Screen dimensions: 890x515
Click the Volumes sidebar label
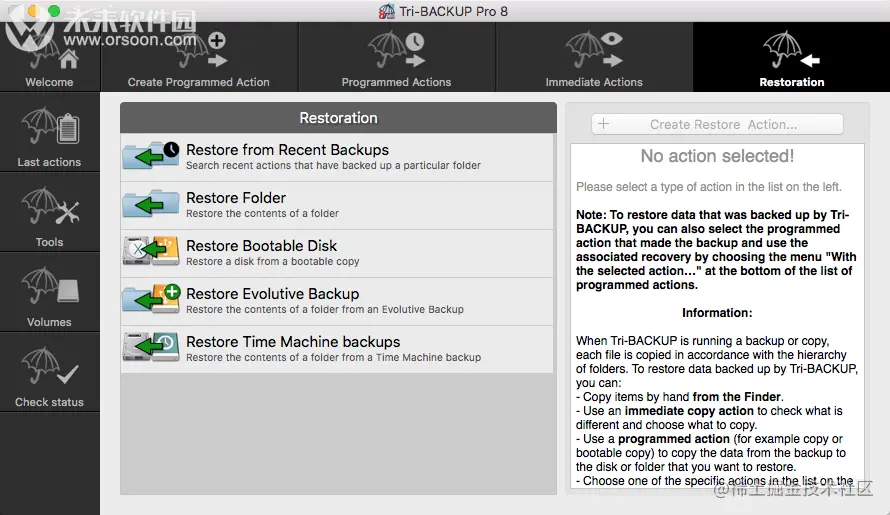click(49, 323)
